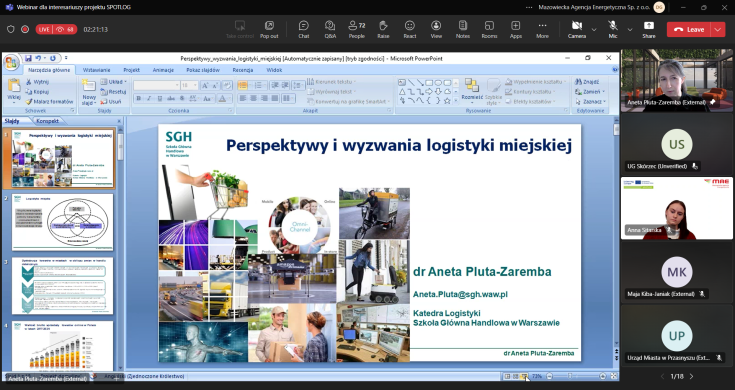Click the recording indicator icon
The image size is (735, 390).
(x=25, y=29)
